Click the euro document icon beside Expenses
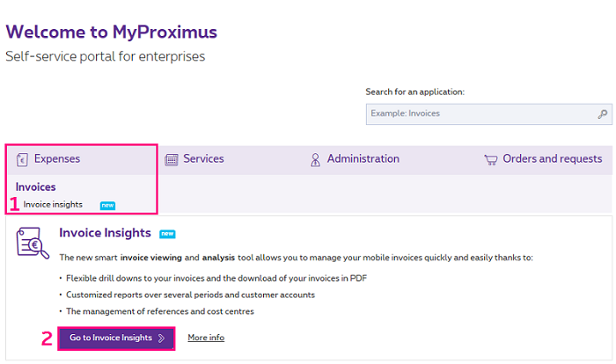The width and height of the screenshot is (616, 364). (x=22, y=159)
